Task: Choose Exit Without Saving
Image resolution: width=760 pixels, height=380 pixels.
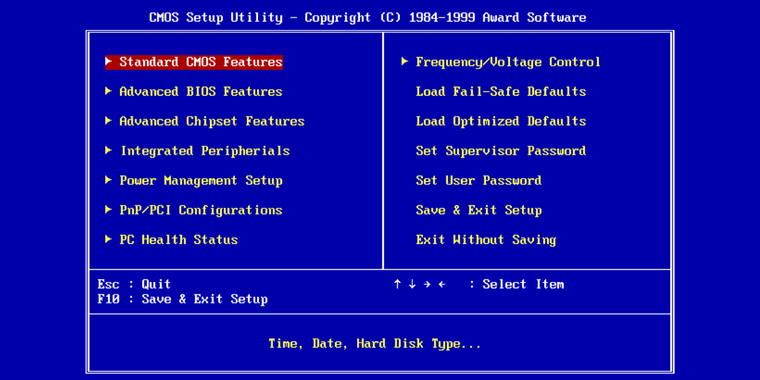Action: pyautogui.click(x=486, y=239)
